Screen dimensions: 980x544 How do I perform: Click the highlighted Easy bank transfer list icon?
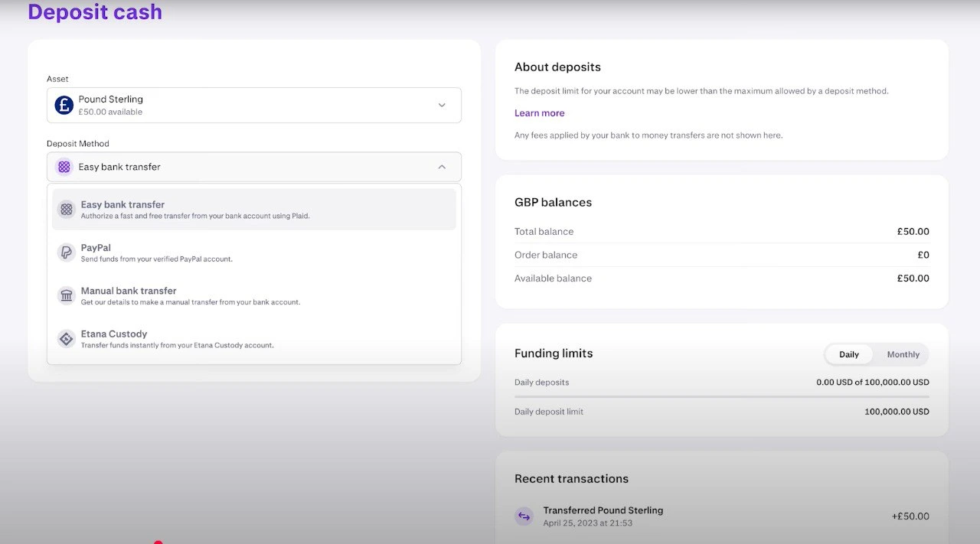(65, 207)
